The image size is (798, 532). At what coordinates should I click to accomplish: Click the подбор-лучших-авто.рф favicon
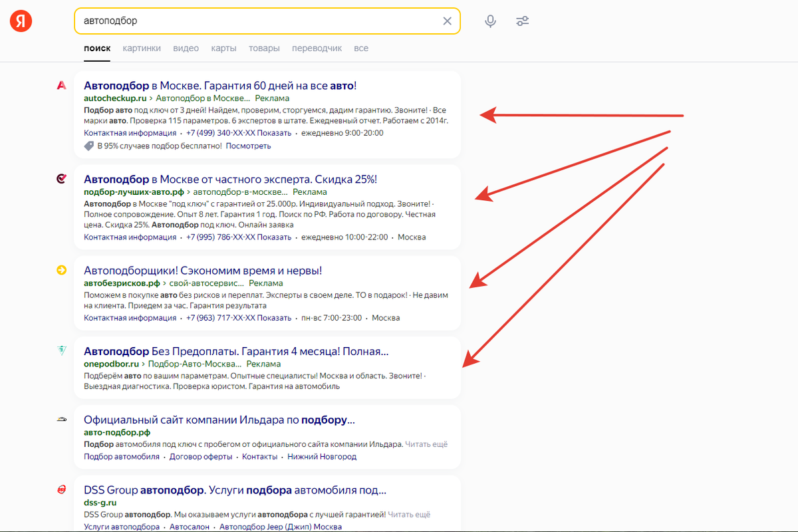[x=61, y=179]
